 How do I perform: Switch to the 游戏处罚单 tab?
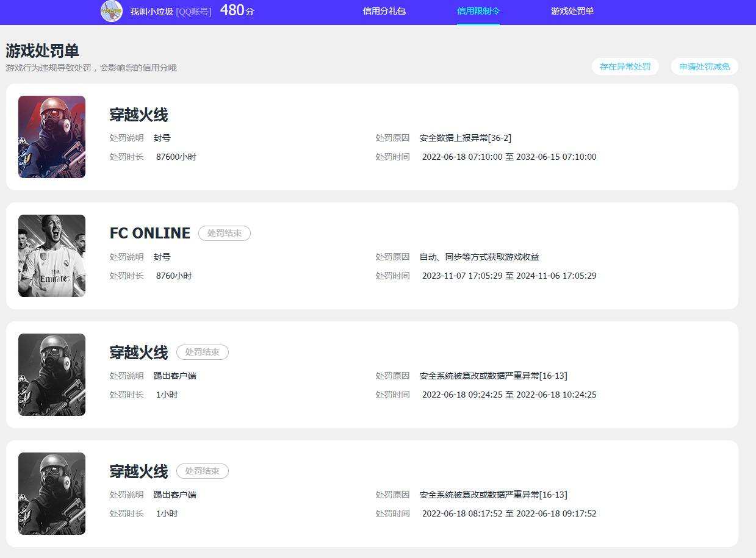pyautogui.click(x=572, y=11)
